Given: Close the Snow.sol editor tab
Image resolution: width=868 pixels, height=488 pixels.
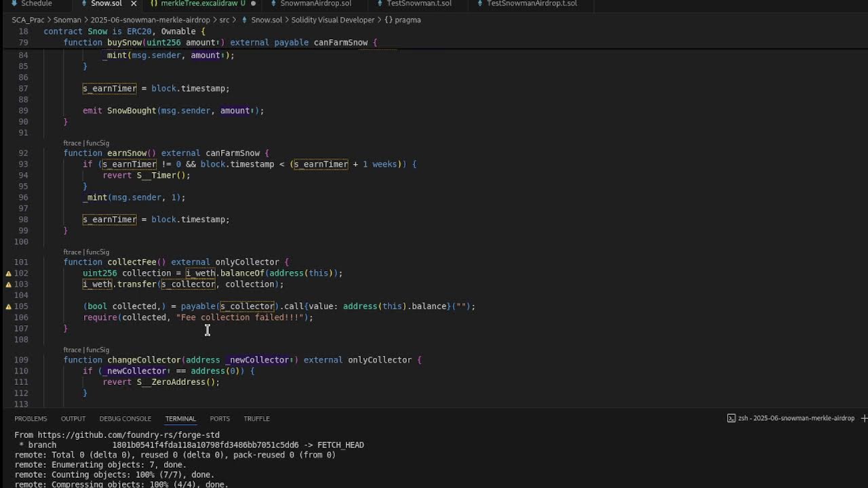Looking at the screenshot, I should (134, 3).
